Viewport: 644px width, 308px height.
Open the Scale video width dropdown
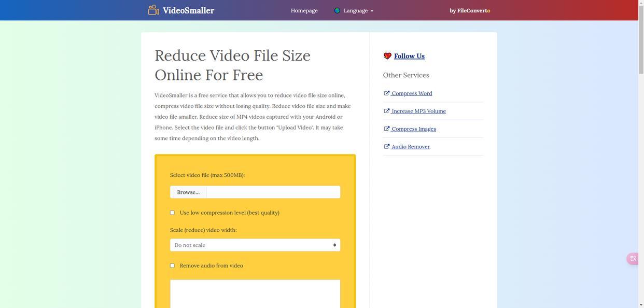click(x=255, y=245)
